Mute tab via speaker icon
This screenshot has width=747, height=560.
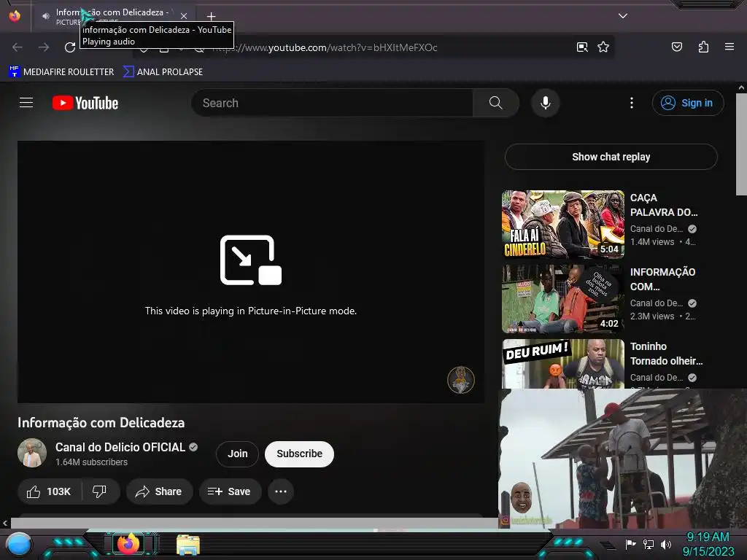click(46, 16)
